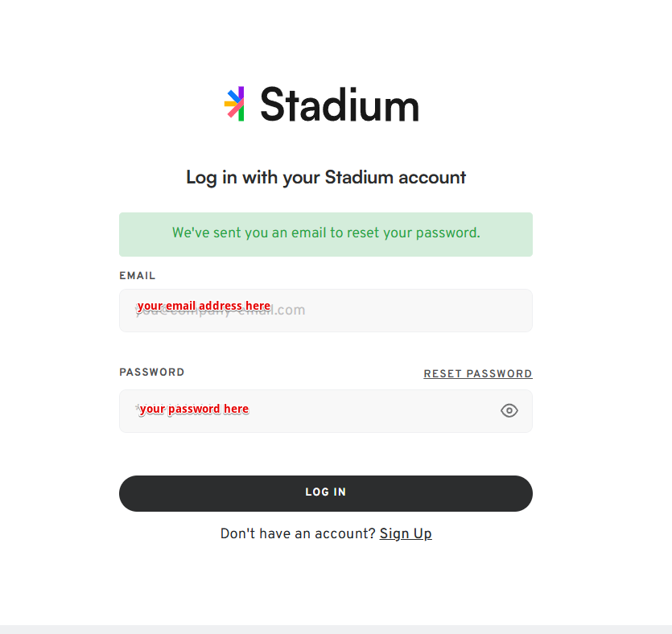Image resolution: width=672 pixels, height=634 pixels.
Task: Click the green password reset email banner
Action: [x=326, y=234]
